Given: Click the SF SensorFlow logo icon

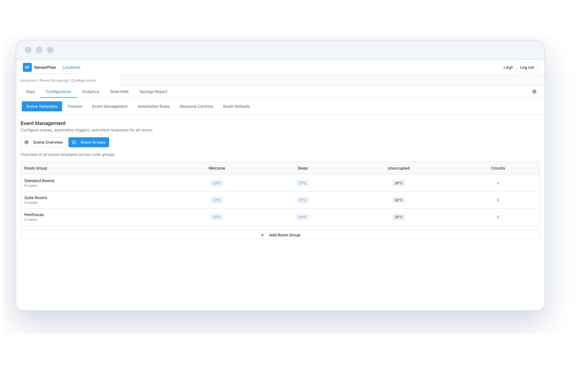Looking at the screenshot, I should click(x=27, y=67).
